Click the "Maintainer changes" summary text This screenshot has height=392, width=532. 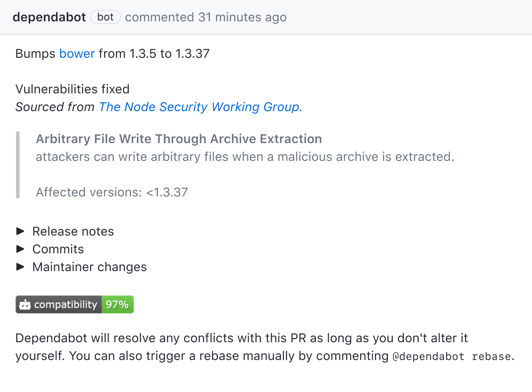point(89,267)
